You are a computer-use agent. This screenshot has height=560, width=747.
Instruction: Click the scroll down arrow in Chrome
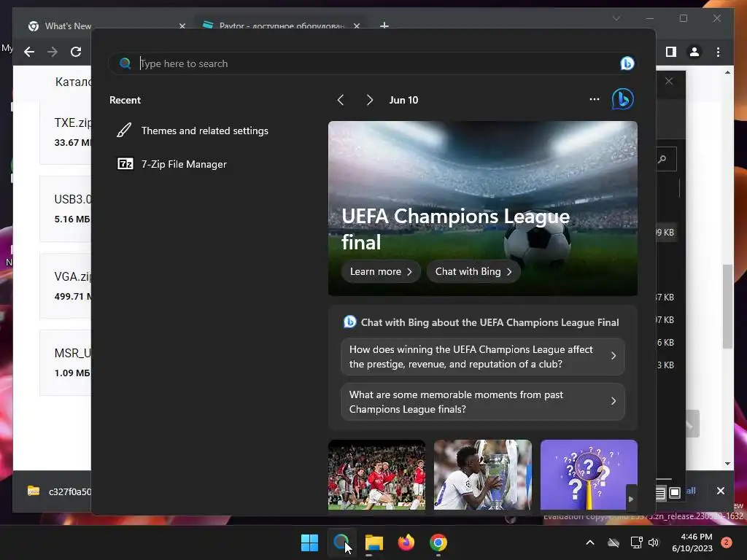pyautogui.click(x=727, y=463)
